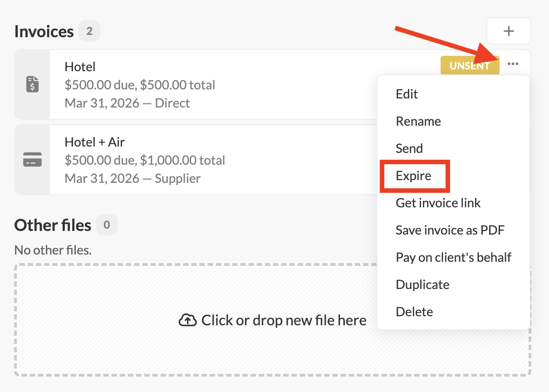
Task: Click the cloud upload icon
Action: [187, 321]
